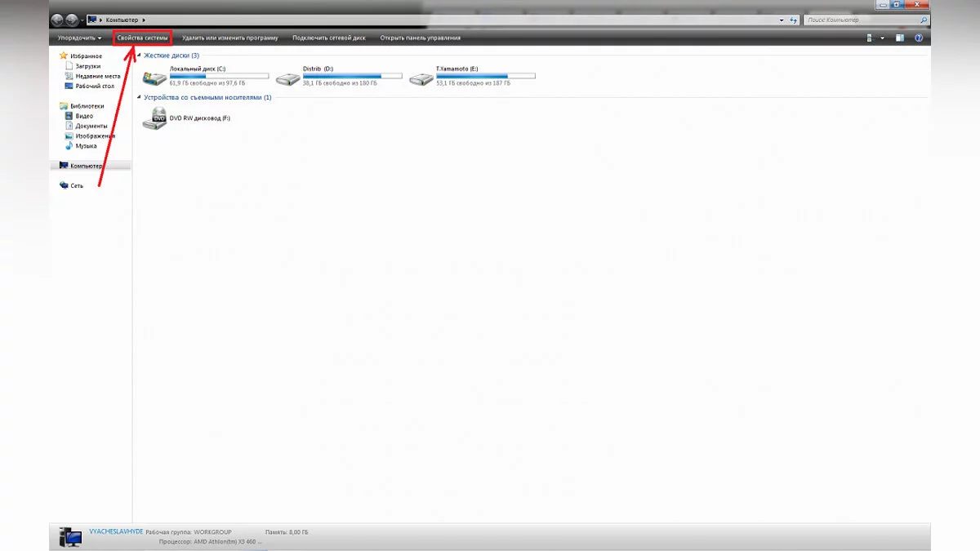The image size is (980, 551).
Task: Click the Избранное star icon
Action: [x=64, y=56]
